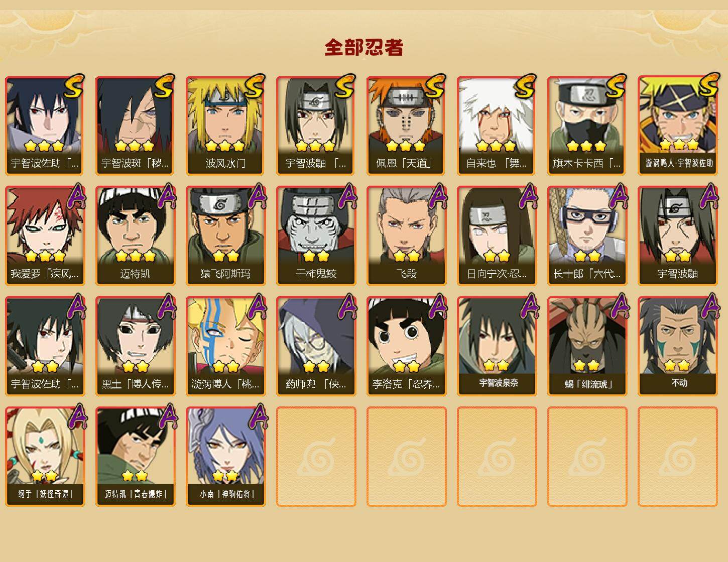728x562 pixels.
Task: Click the S-rank badge on 宇智波斑 card
Action: 165,86
